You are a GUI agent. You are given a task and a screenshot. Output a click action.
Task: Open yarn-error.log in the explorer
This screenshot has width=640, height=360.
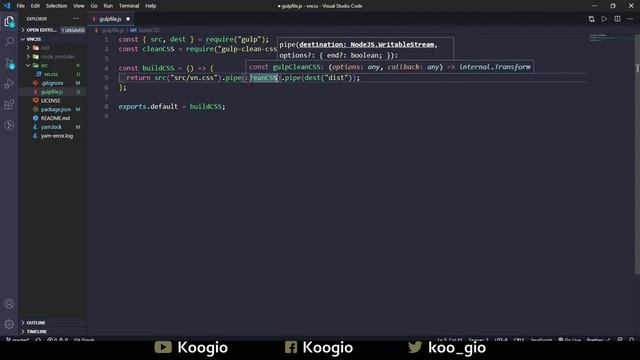pyautogui.click(x=57, y=136)
